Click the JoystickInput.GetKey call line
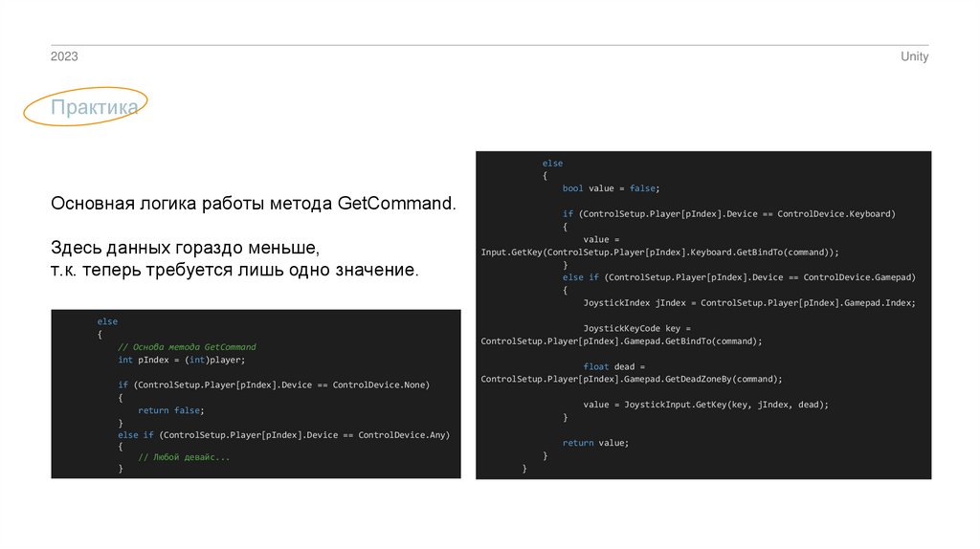Screen dimensions: 980x549 pos(705,405)
